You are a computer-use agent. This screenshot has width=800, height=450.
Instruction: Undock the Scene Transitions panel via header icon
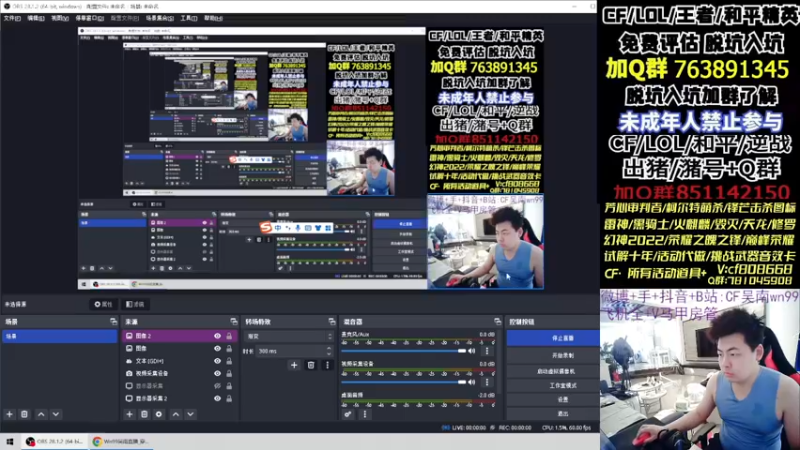pos(332,322)
